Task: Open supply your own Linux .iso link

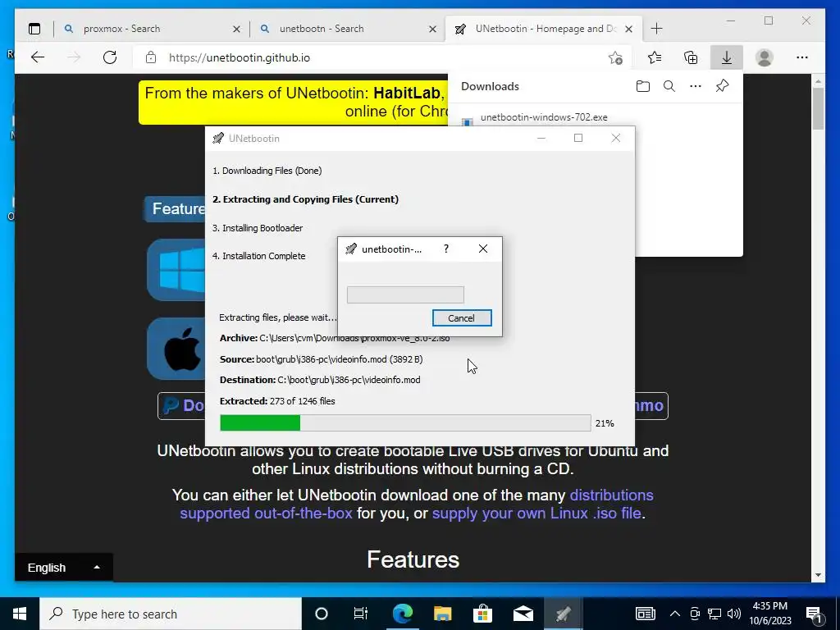Action: pos(536,514)
